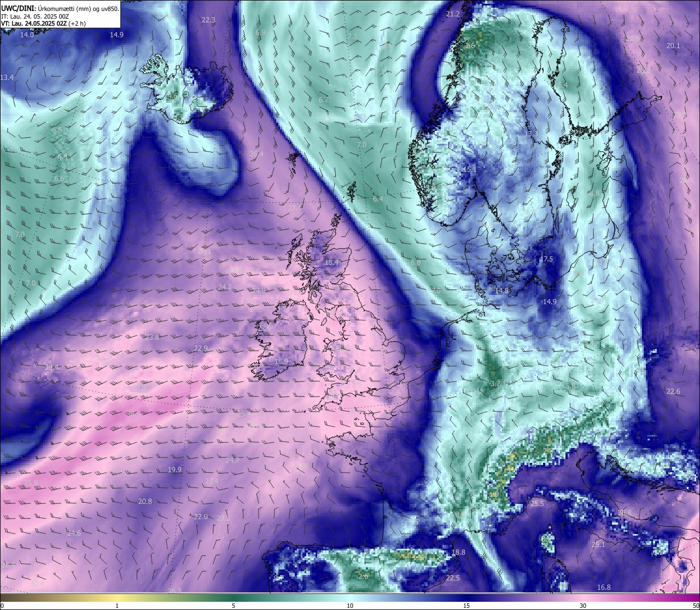Click the 3.7 value over Germany

[495, 384]
